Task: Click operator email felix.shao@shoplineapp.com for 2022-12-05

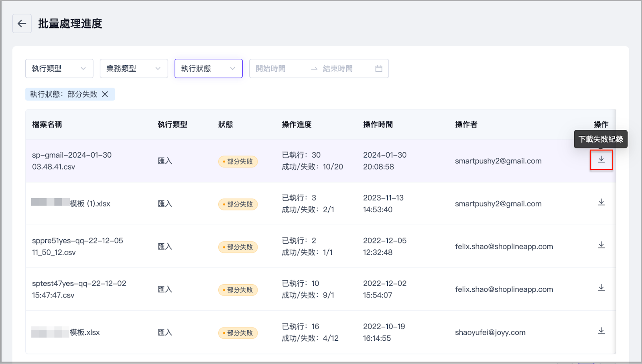Action: [x=504, y=247]
